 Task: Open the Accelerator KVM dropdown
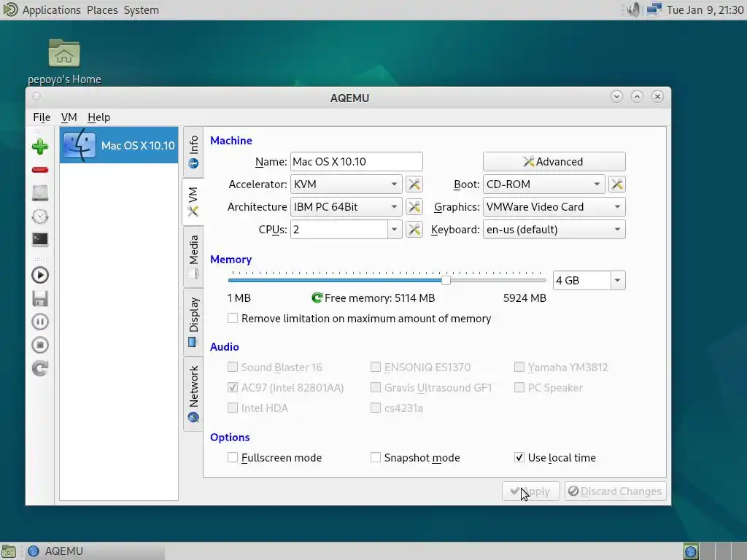pos(347,184)
